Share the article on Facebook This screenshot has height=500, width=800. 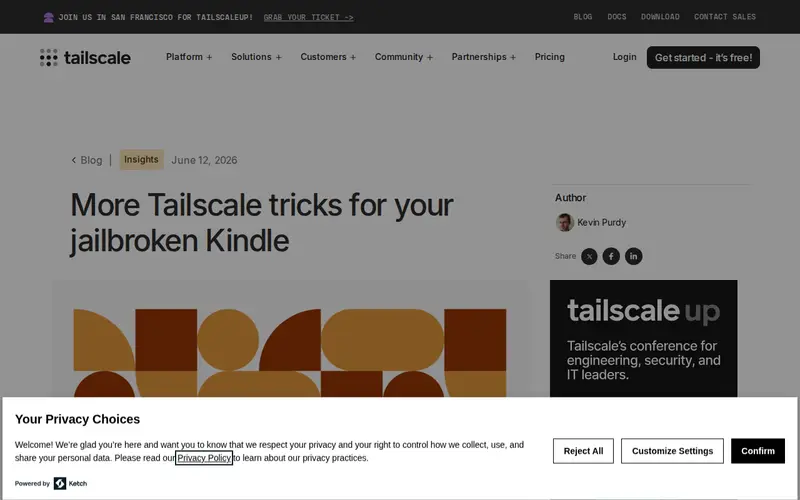tap(611, 256)
